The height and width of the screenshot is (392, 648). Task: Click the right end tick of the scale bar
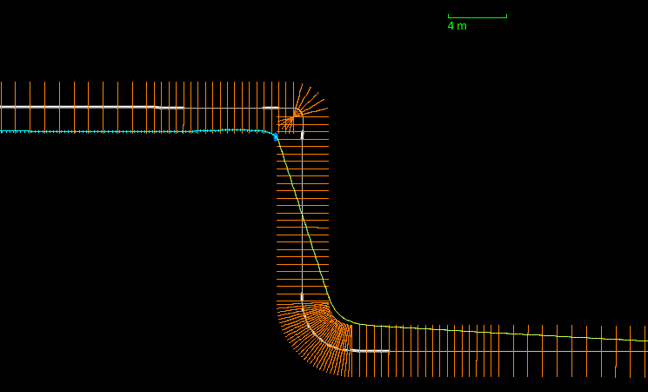coord(506,16)
